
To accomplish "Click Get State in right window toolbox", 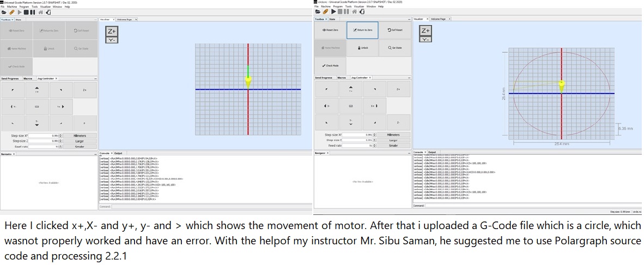I will click(x=394, y=48).
